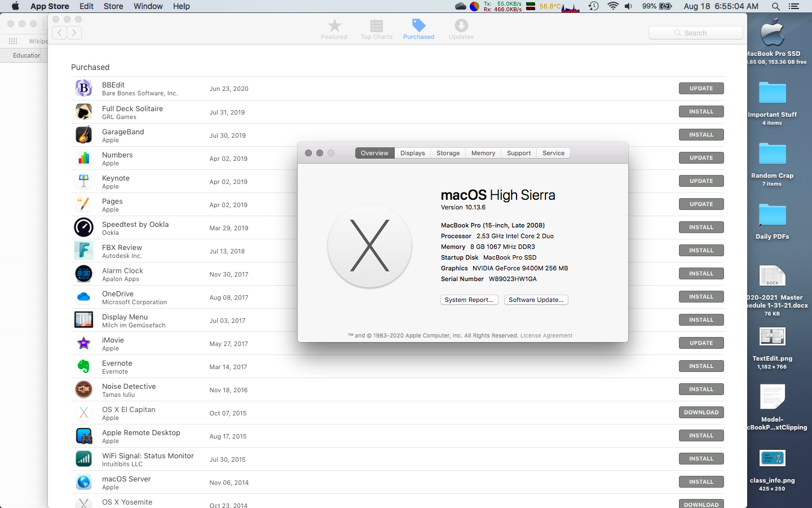Image resolution: width=812 pixels, height=508 pixels.
Task: Click the Alarm Clock app icon
Action: [83, 274]
